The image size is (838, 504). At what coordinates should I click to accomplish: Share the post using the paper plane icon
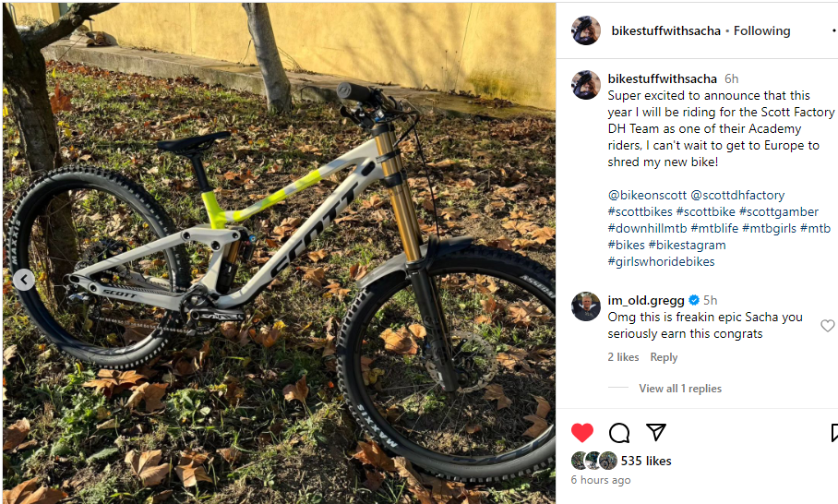[x=656, y=432]
